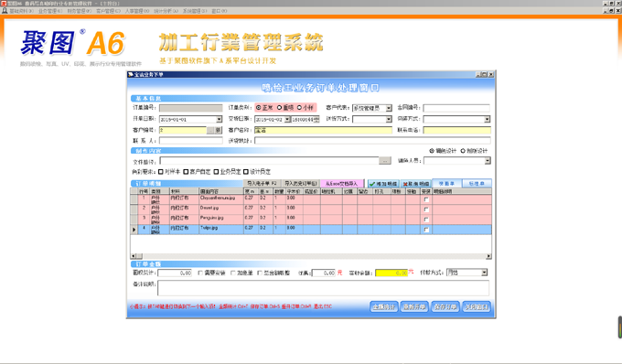
Task: Click the 客户名称 yellow field
Action: tap(323, 130)
